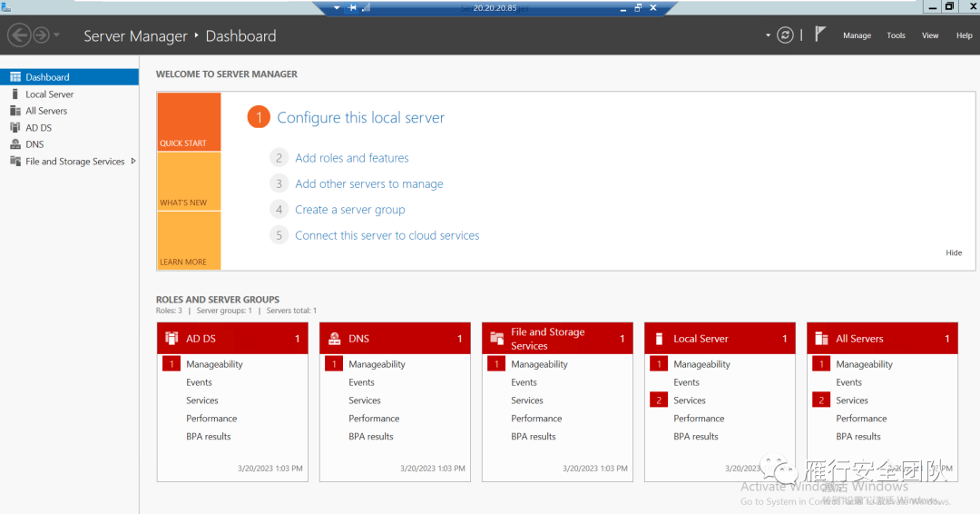
Task: Click Configure this local server link
Action: pyautogui.click(x=360, y=117)
